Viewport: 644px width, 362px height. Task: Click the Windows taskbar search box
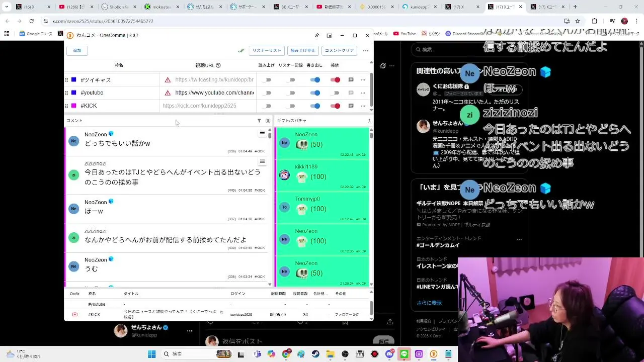197,354
